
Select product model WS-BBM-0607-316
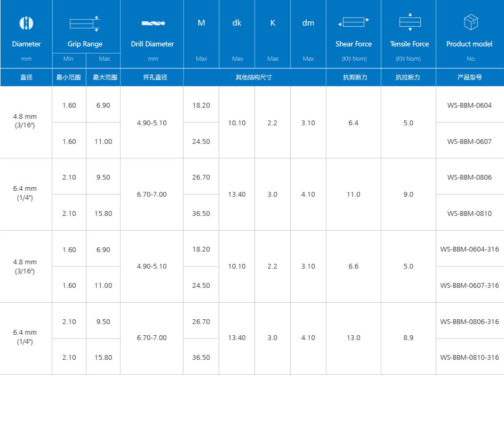(x=469, y=285)
